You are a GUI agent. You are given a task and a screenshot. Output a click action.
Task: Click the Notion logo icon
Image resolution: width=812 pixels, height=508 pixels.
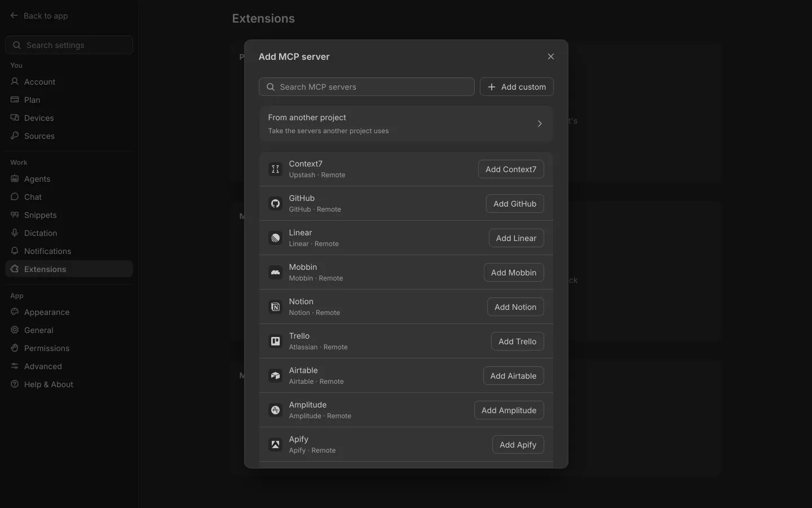pyautogui.click(x=275, y=306)
